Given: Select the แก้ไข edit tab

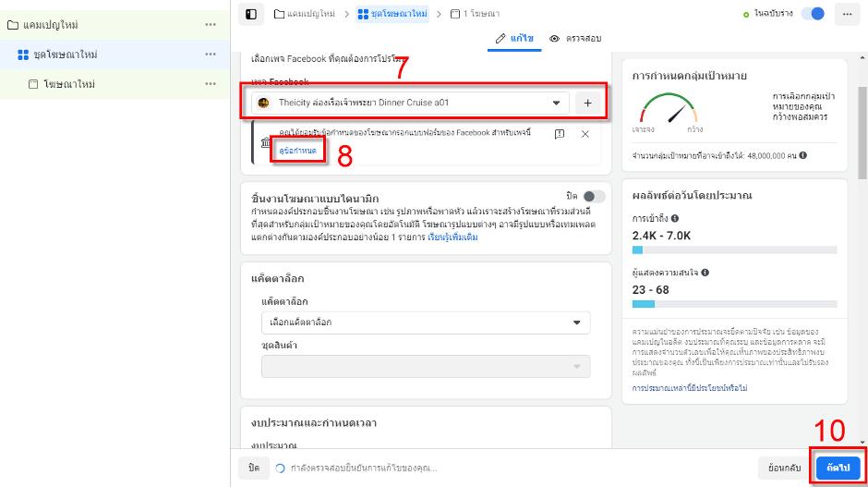Looking at the screenshot, I should [513, 39].
